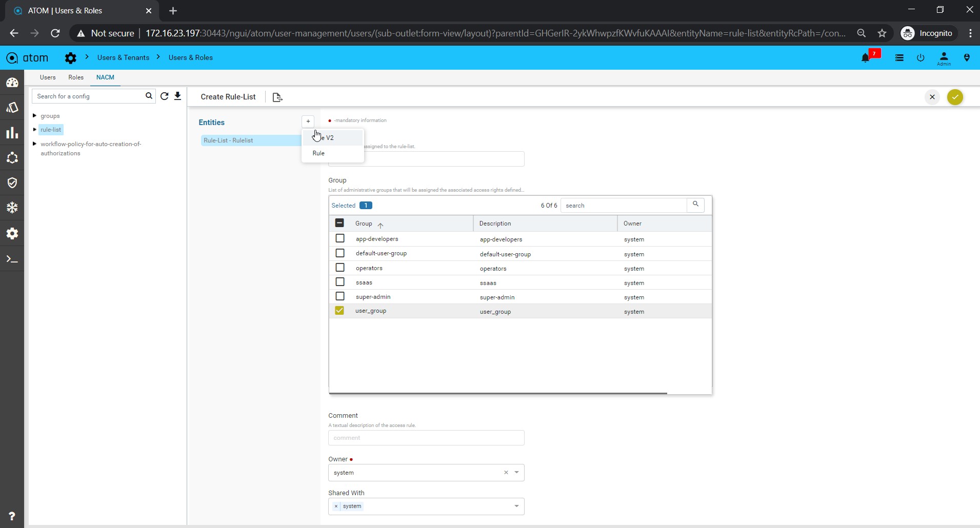Click the browser bookmark star icon
The image size is (980, 528).
(882, 33)
